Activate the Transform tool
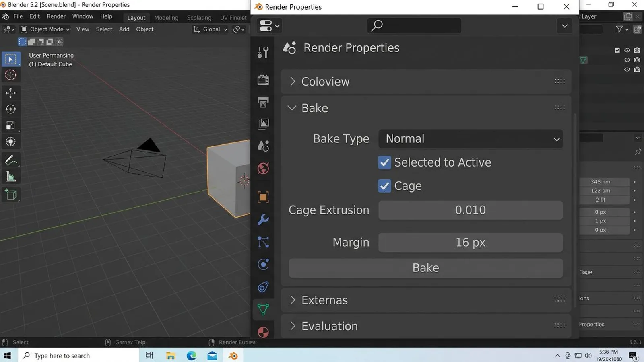644x362 pixels. pyautogui.click(x=11, y=142)
